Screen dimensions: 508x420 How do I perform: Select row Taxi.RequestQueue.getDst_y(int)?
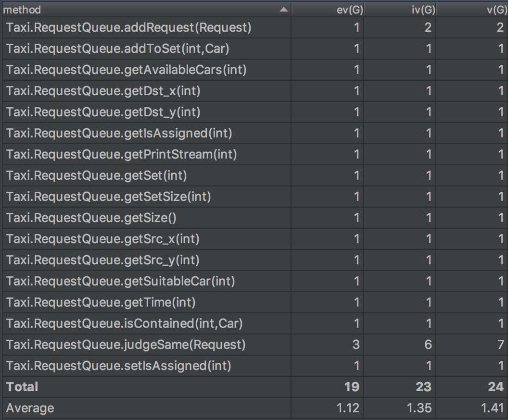click(x=254, y=112)
